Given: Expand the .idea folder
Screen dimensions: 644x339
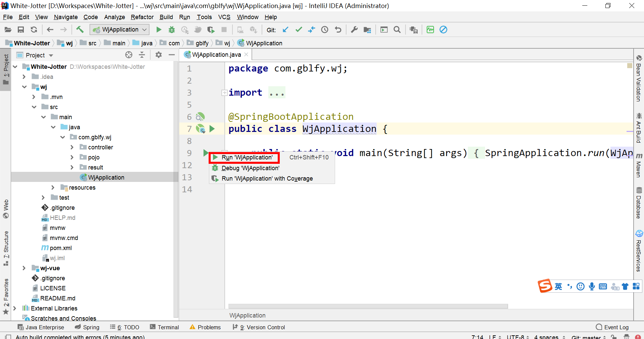Looking at the screenshot, I should 24,77.
